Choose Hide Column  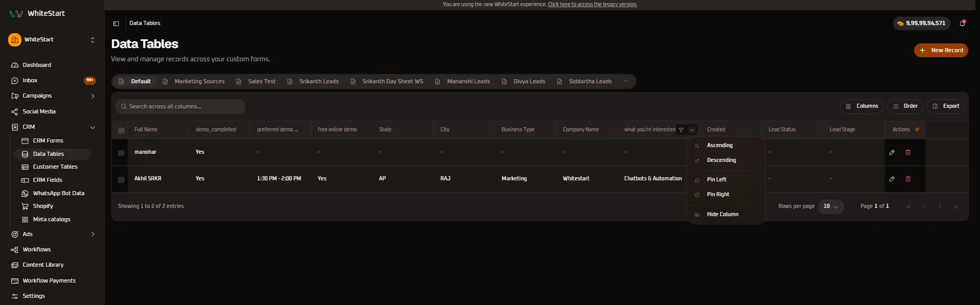726,215
